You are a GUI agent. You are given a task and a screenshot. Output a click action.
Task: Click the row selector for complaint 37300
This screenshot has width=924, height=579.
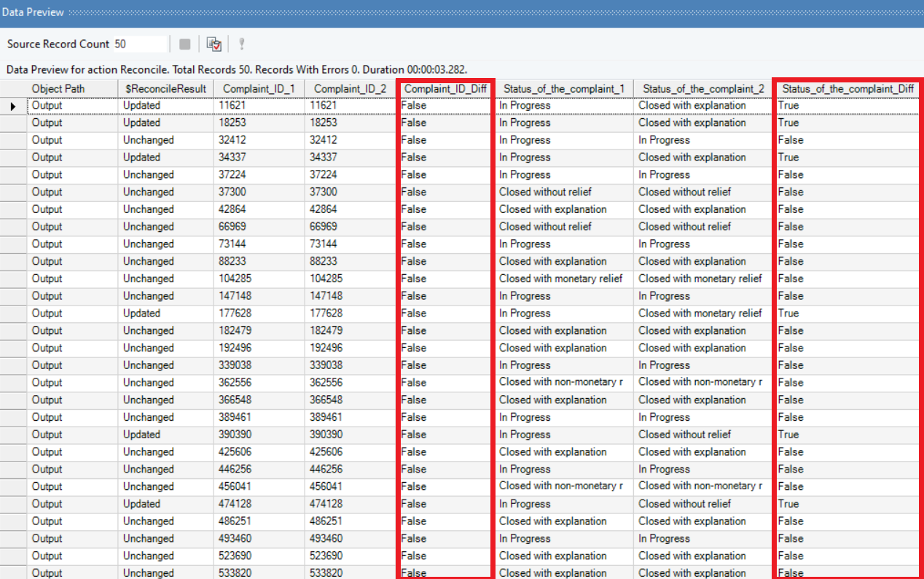tap(13, 192)
